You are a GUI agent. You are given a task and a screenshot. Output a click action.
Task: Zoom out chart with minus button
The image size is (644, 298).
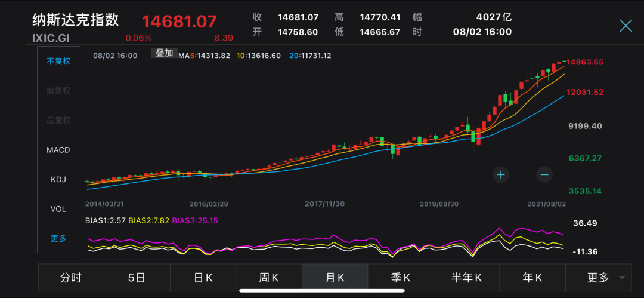(544, 175)
